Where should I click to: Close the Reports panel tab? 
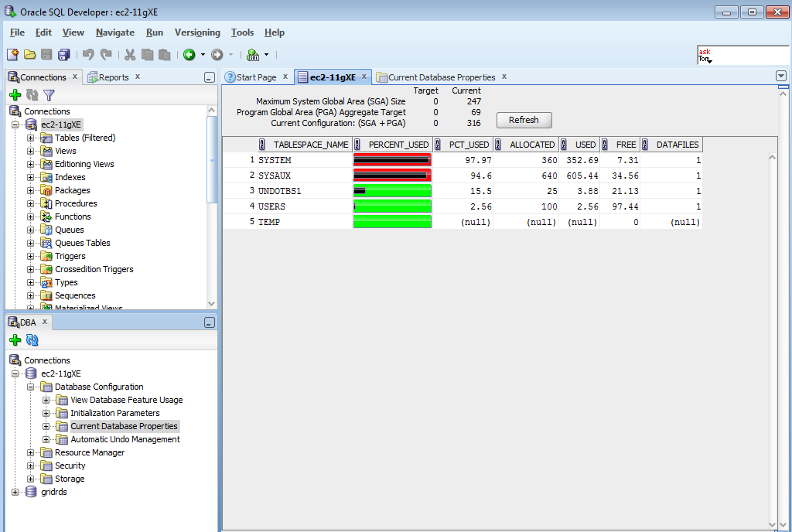tap(138, 77)
